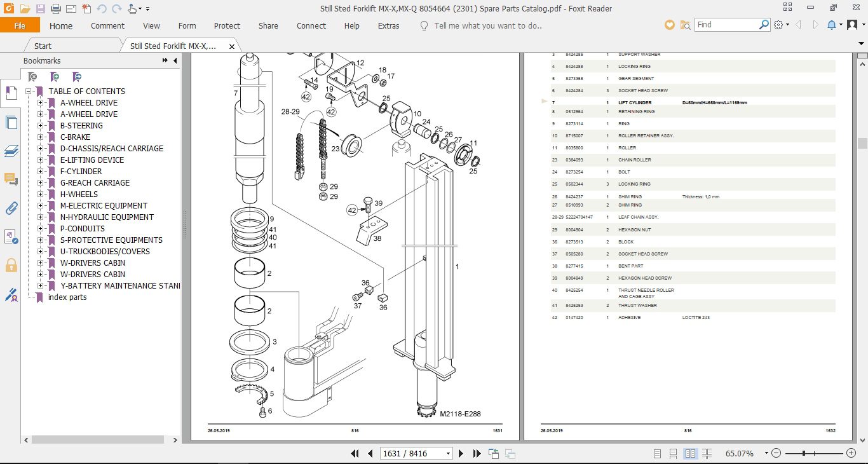The height and width of the screenshot is (464, 868).
Task: Switch to the Comment ribbon tab
Action: 107,26
